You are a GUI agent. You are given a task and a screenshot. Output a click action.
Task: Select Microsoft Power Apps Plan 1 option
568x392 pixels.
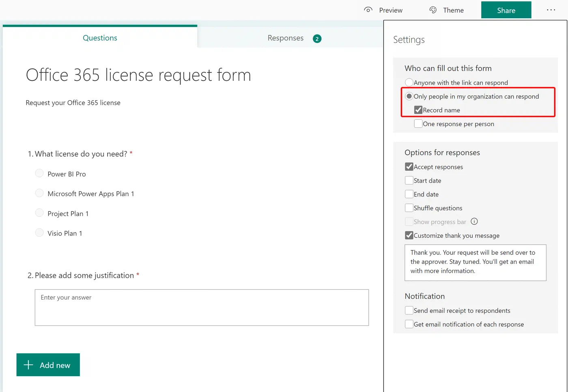[x=39, y=193]
